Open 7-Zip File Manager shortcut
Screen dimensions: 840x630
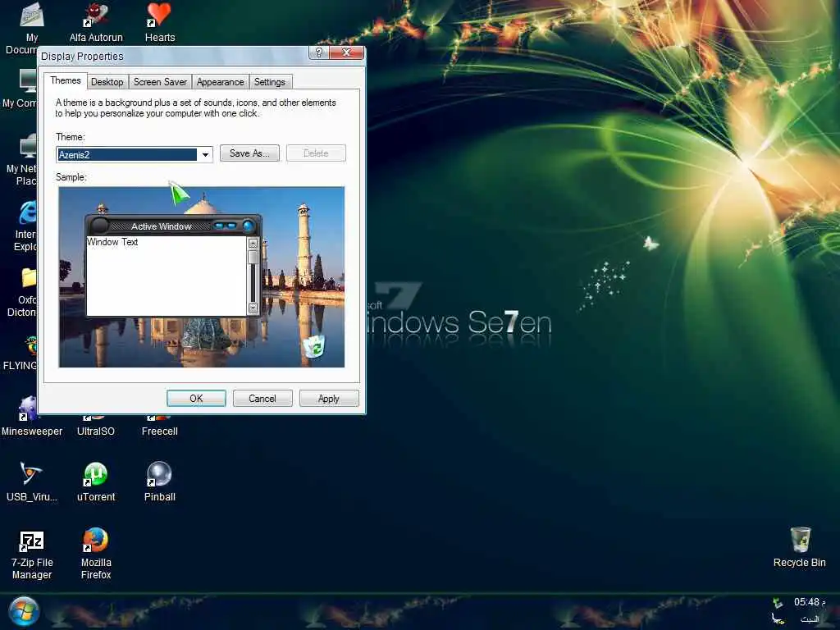coord(32,554)
